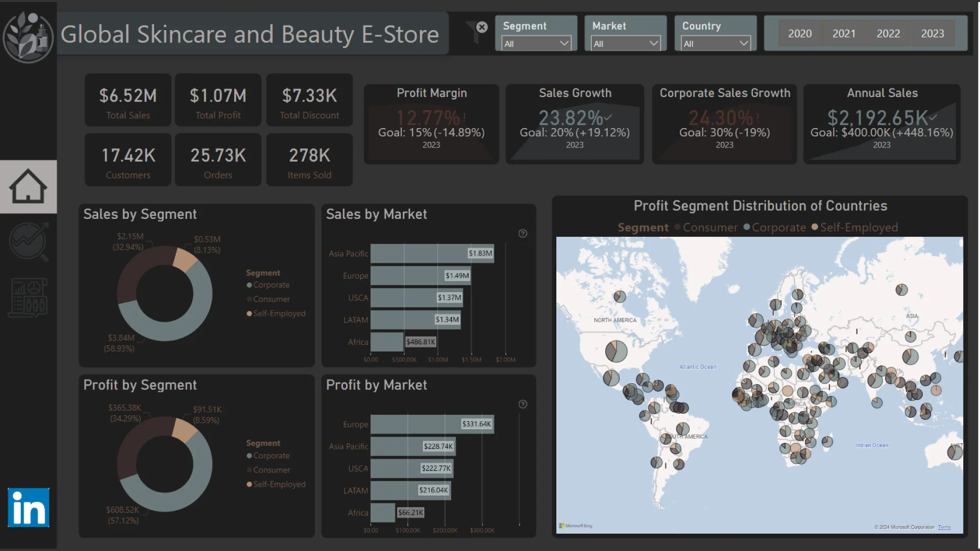Click the Australia pie marker on map
The width and height of the screenshot is (980, 551).
point(955,452)
